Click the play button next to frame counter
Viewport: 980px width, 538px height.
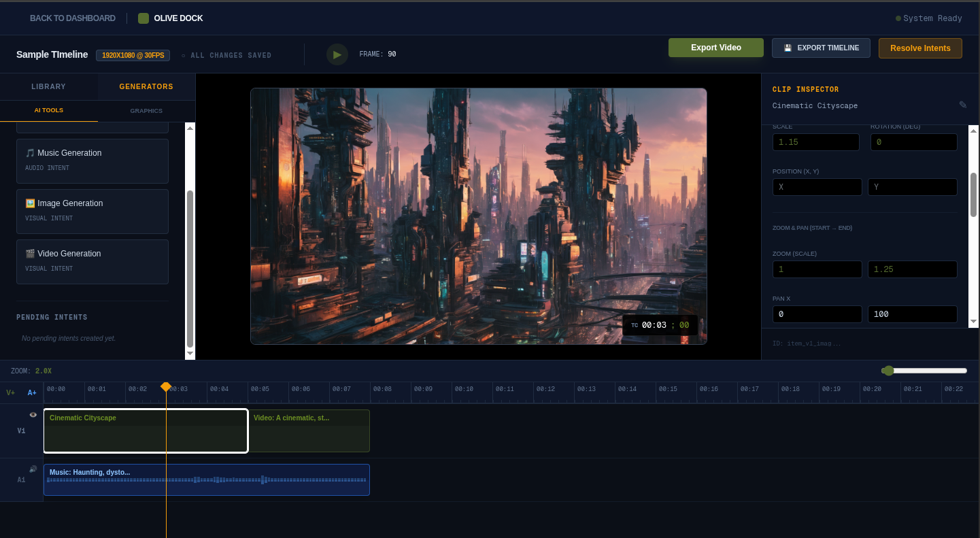pos(337,54)
